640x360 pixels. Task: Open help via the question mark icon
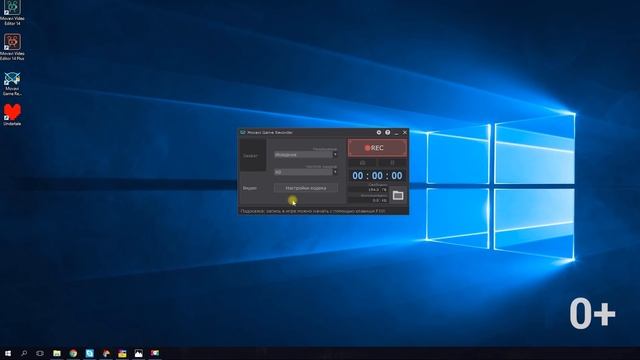click(388, 132)
